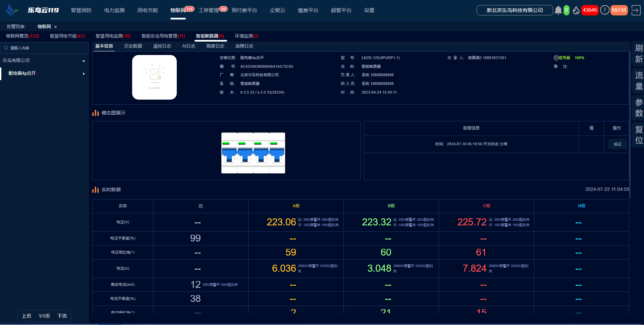
Task: Click the uploaded image placeholder thumbnail
Action: (154, 77)
